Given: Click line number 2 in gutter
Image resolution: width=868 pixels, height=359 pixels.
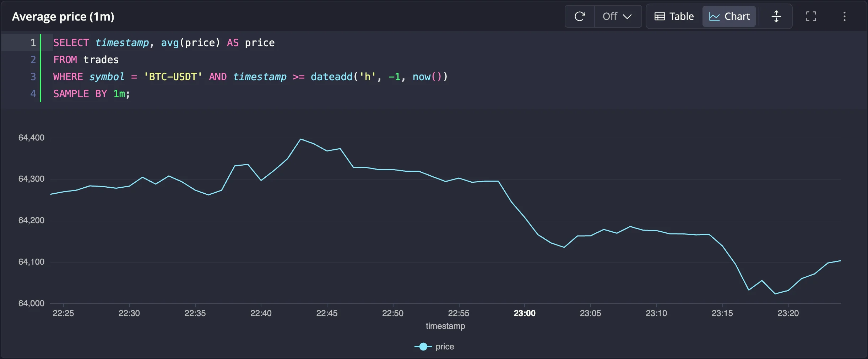Looking at the screenshot, I should 33,60.
